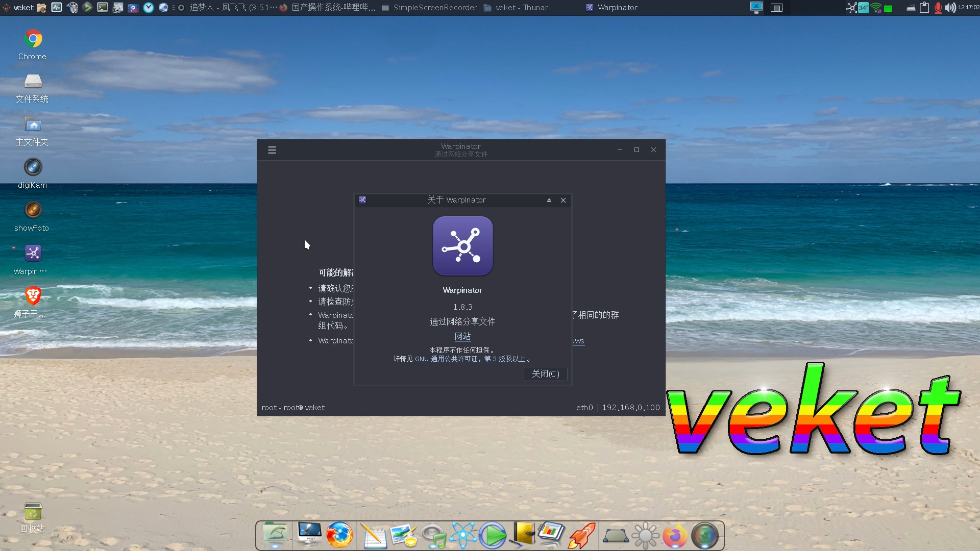Click the microphone icon in the system tray
980x551 pixels.
click(937, 8)
